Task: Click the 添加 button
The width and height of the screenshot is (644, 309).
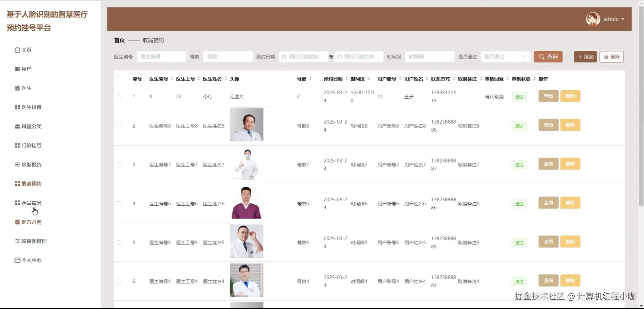Action: tap(585, 57)
